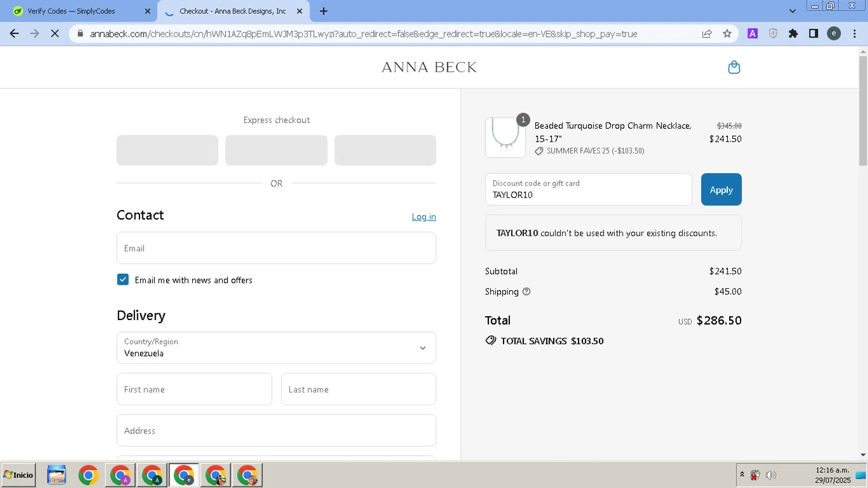Bookmark this page with the star icon

point(727,34)
